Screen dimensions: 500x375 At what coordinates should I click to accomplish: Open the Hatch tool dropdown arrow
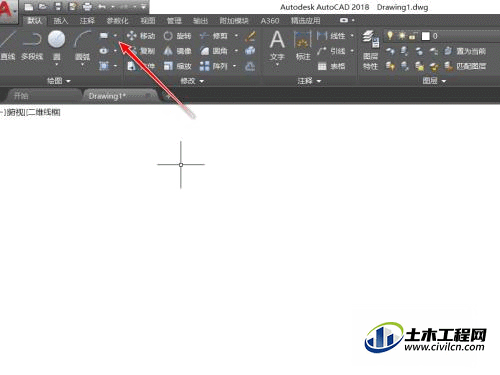pyautogui.click(x=115, y=66)
